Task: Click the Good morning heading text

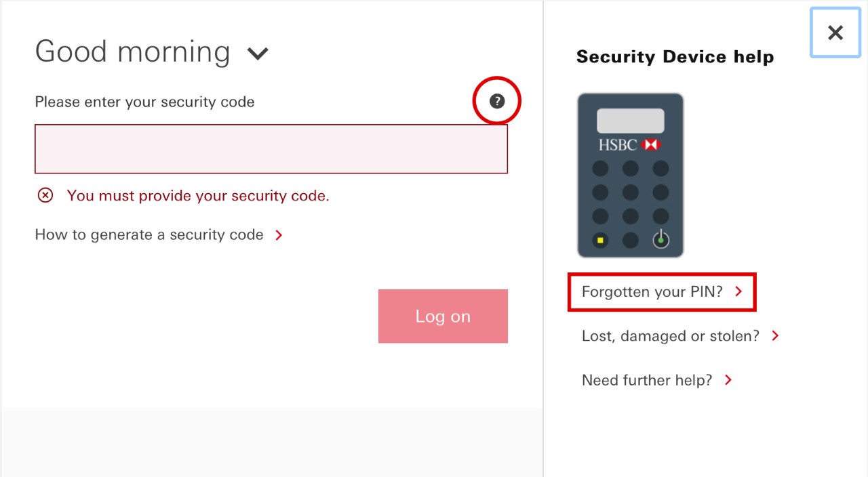Action: point(132,51)
